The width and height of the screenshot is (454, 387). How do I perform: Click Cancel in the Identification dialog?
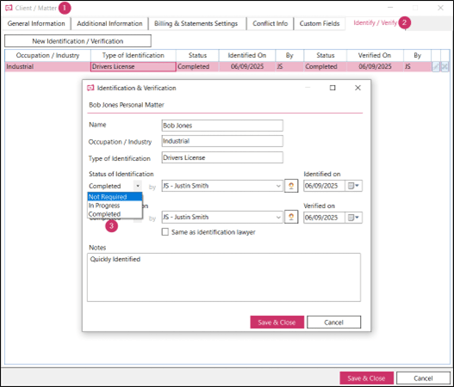(x=334, y=322)
